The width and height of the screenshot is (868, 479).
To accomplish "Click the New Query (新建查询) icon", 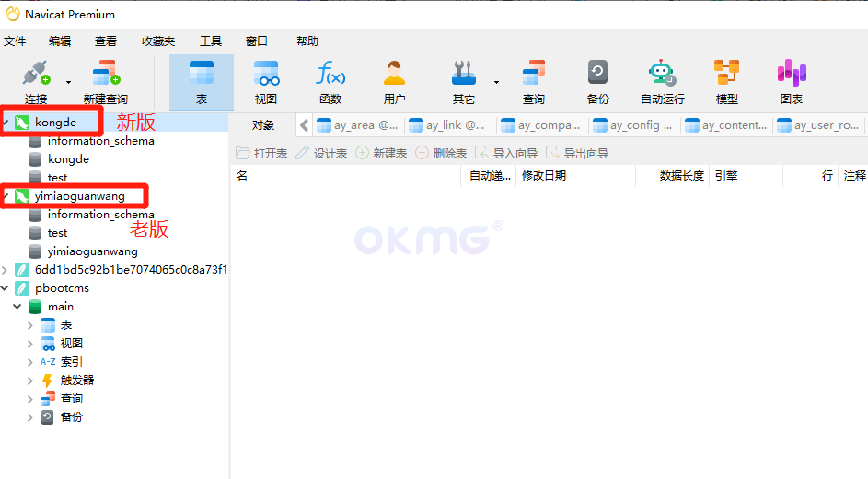I will click(x=106, y=73).
